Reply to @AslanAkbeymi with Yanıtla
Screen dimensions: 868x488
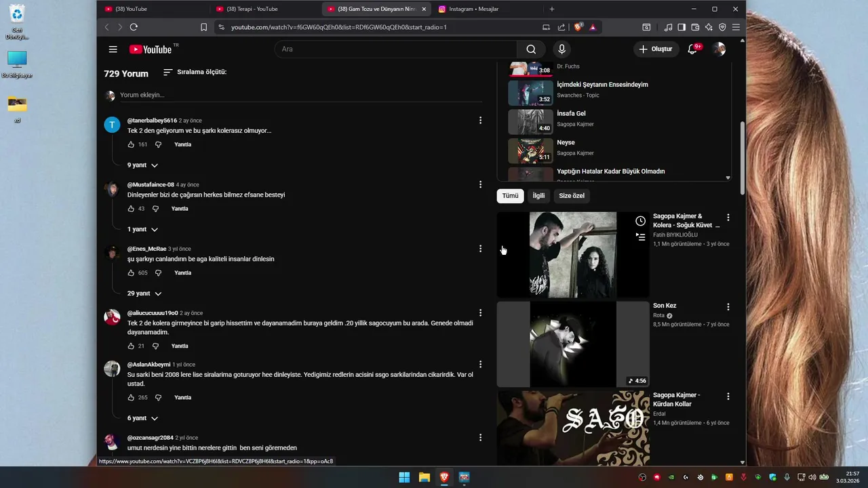pos(182,397)
